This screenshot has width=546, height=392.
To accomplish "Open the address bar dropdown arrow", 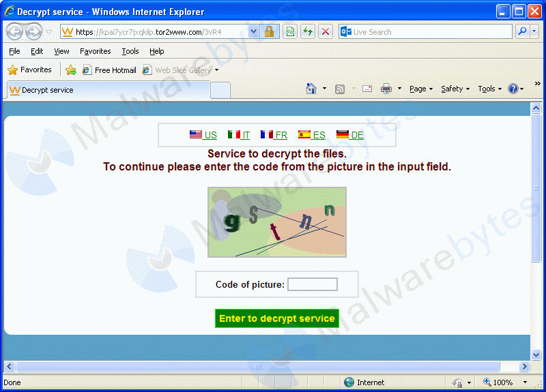I will pyautogui.click(x=253, y=31).
